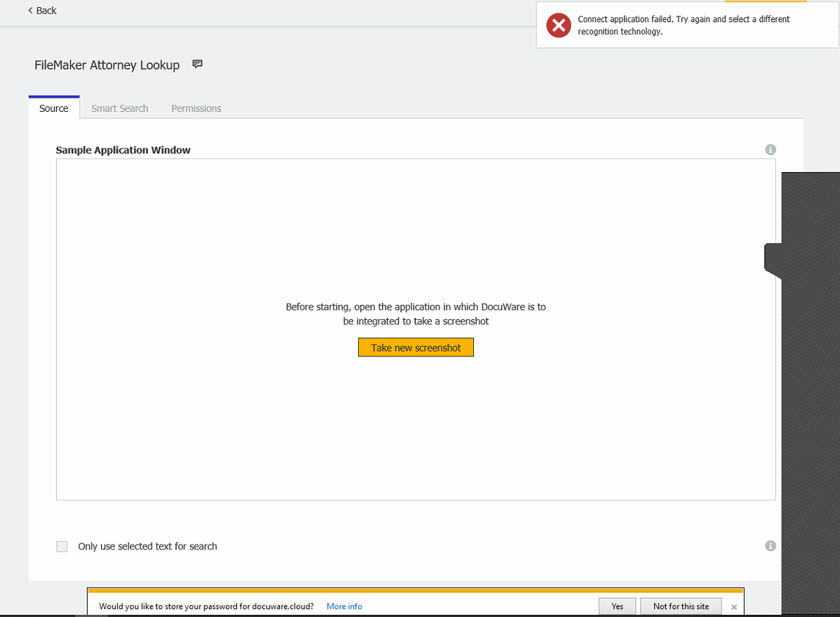This screenshot has width=840, height=617.
Task: Click the info icon for Sample Application Window
Action: (x=770, y=150)
